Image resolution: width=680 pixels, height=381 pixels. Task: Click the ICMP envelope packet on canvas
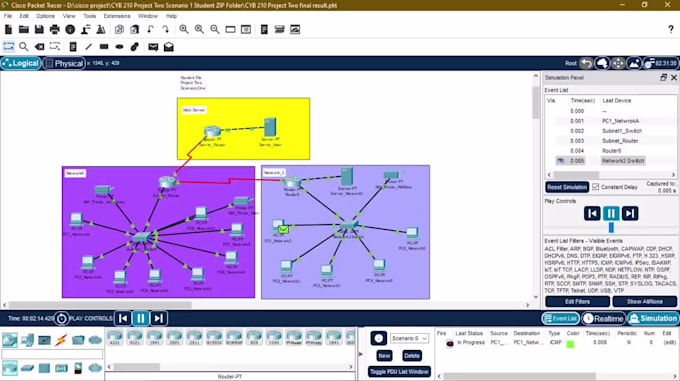284,229
